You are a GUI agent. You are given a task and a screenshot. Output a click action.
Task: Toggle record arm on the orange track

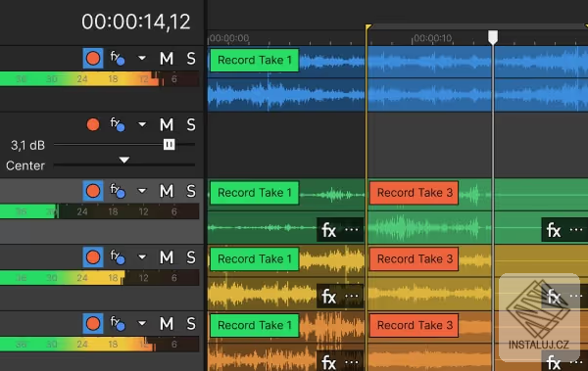tap(93, 323)
